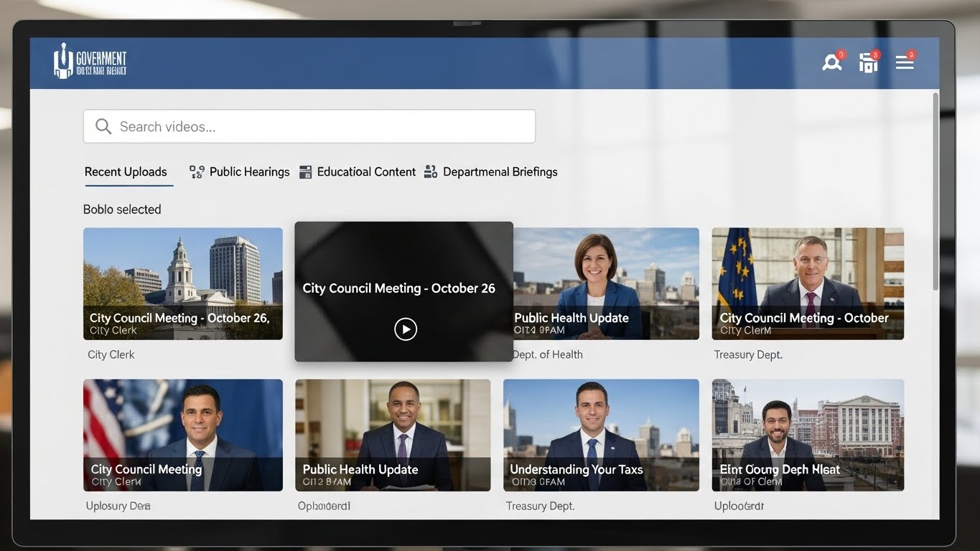
Task: Click the magnifier icon inside the search bar
Action: pos(103,126)
